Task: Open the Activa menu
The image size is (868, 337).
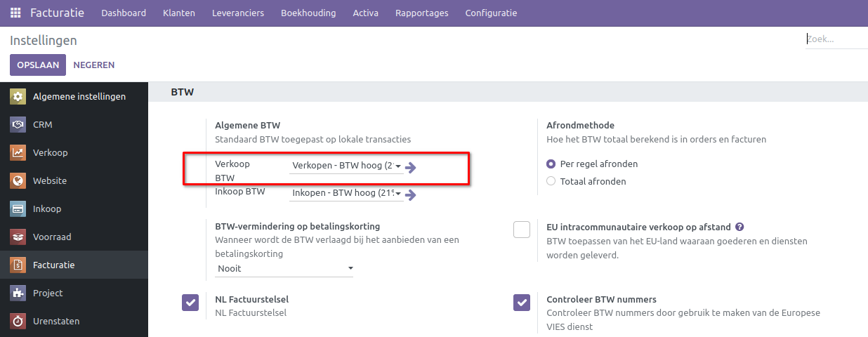Action: point(366,13)
